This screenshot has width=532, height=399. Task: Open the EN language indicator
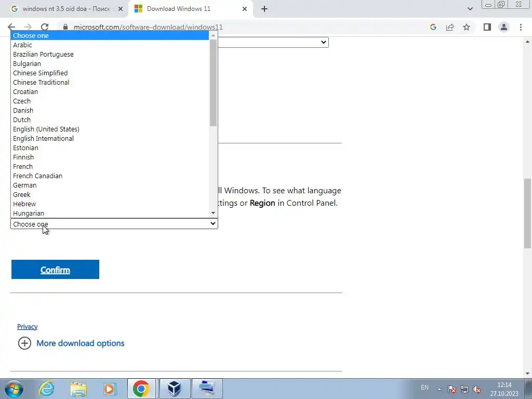(424, 388)
